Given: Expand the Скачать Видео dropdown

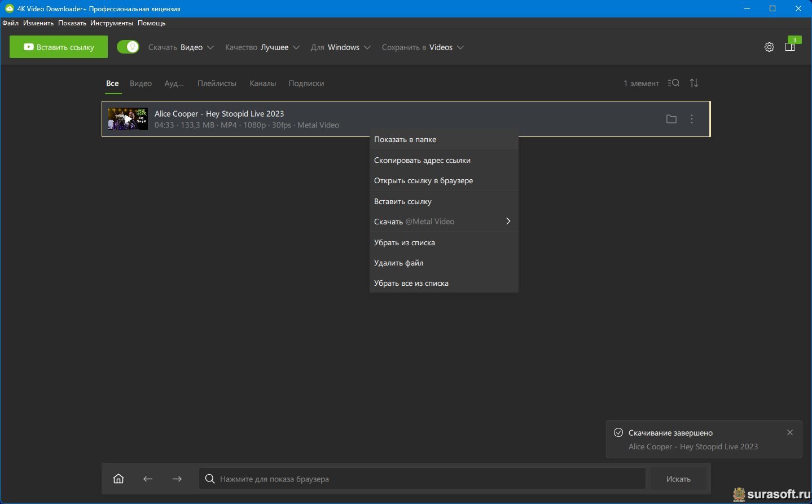Looking at the screenshot, I should [x=181, y=47].
